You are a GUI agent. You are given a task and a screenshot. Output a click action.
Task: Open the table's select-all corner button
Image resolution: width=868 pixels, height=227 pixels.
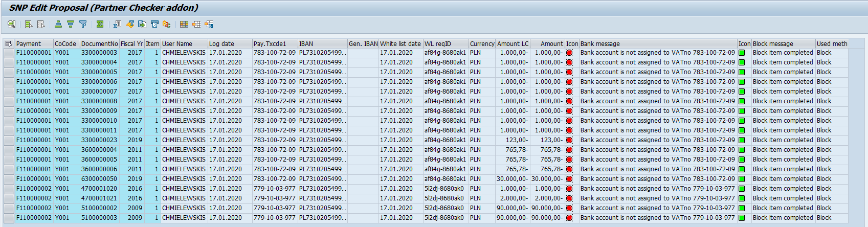(9, 44)
